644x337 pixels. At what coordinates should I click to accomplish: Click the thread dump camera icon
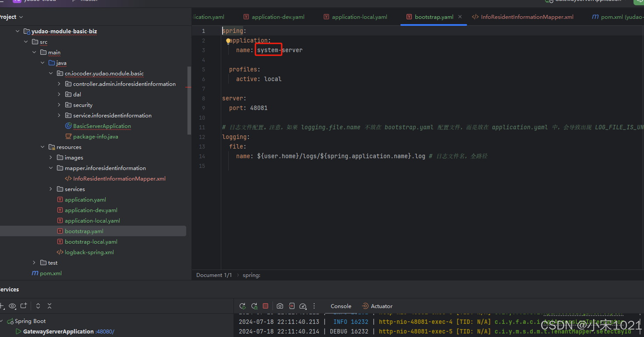(x=280, y=306)
